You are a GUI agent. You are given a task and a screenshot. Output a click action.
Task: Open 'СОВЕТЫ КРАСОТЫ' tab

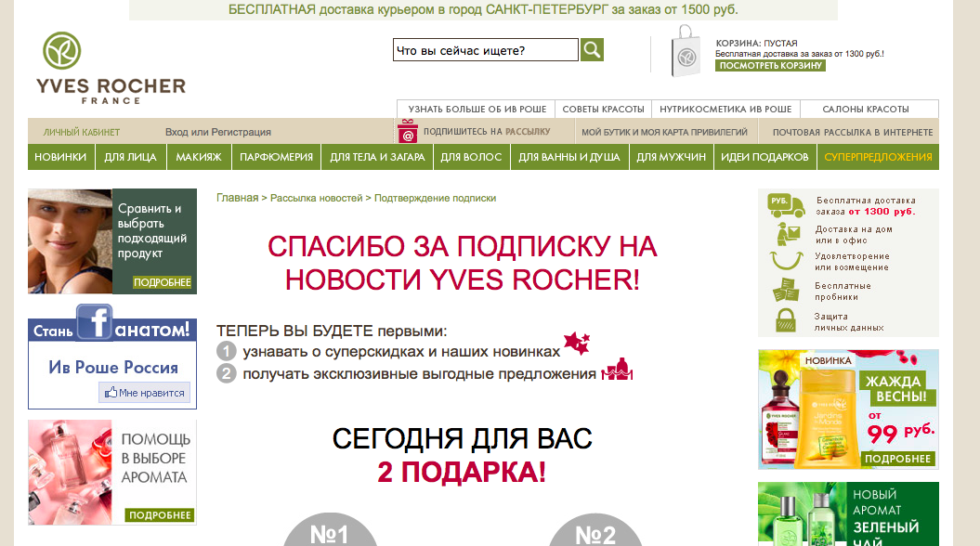pos(603,109)
